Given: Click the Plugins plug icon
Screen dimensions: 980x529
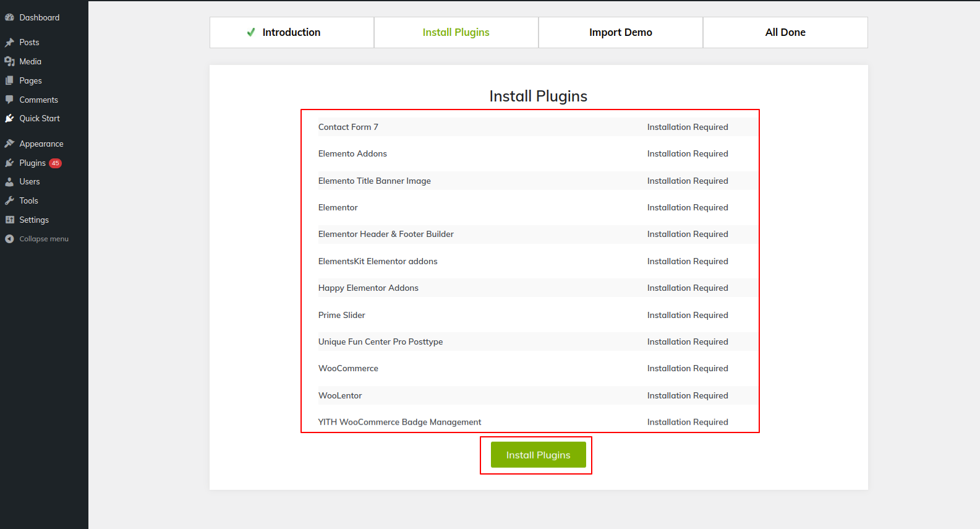Looking at the screenshot, I should (9, 163).
